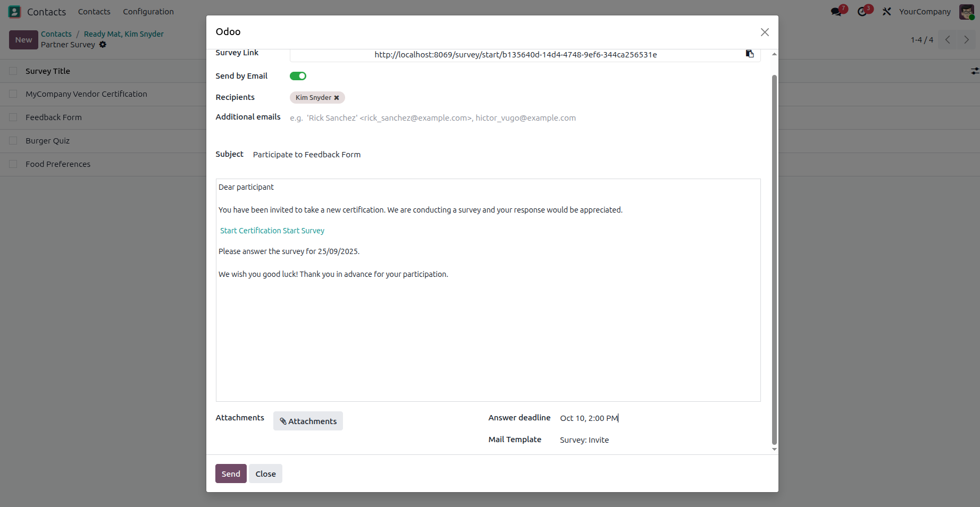
Task: Click the dialog vertical scrollbar
Action: pos(774,260)
